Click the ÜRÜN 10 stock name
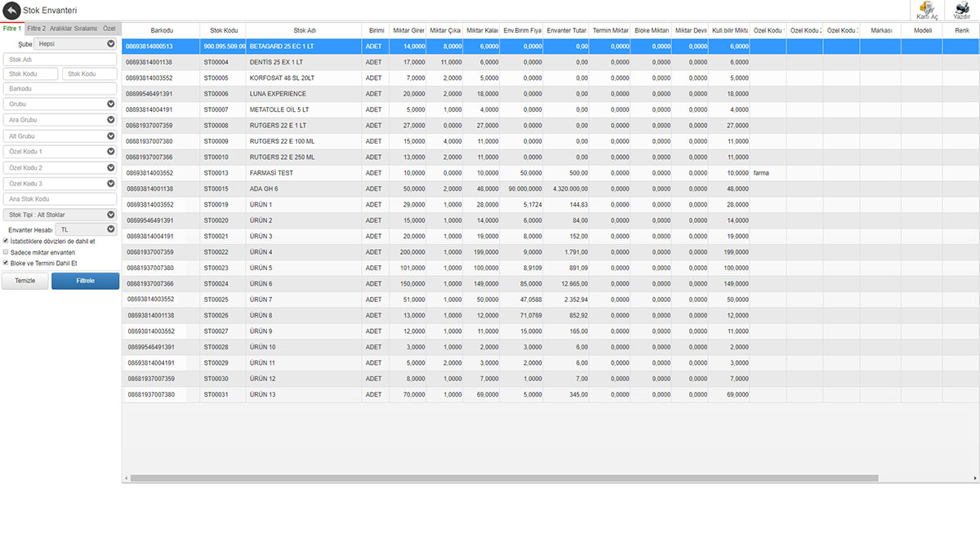 [x=262, y=347]
